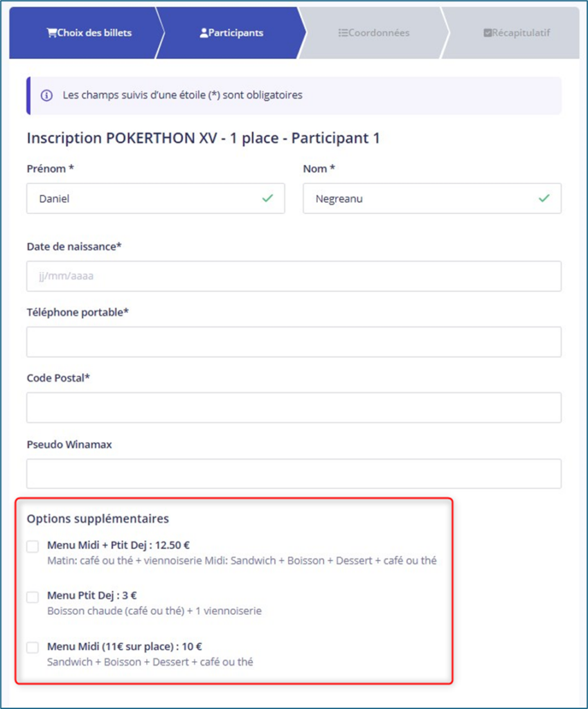588x709 pixels.
Task: Click the info icon in the notice banner
Action: click(x=46, y=96)
